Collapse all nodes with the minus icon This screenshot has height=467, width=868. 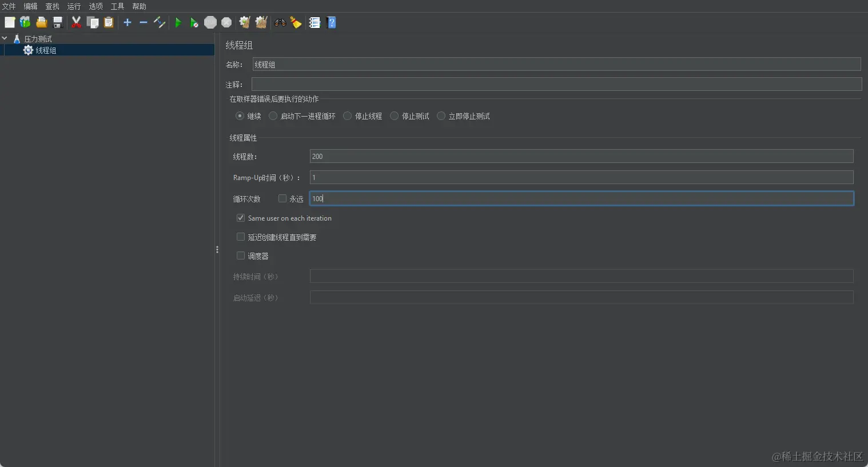[x=144, y=22]
